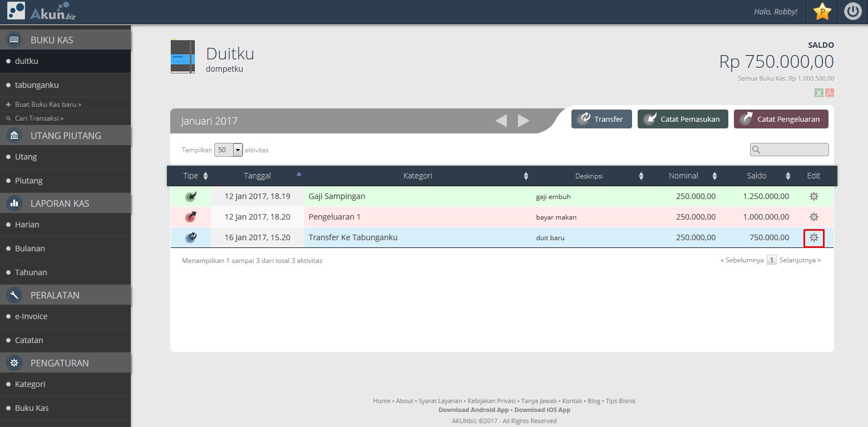Go to next month arrow
Image resolution: width=868 pixels, height=427 pixels.
524,121
